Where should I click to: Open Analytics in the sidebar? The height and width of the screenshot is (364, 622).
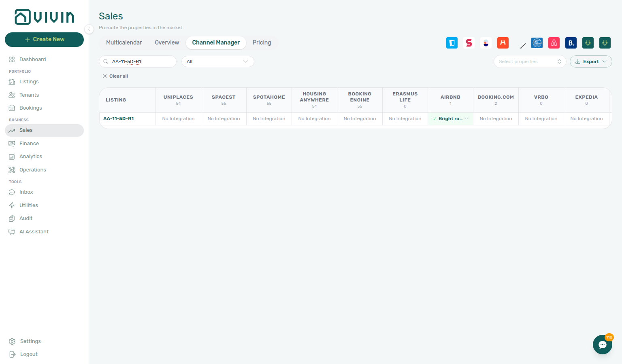pyautogui.click(x=44, y=157)
